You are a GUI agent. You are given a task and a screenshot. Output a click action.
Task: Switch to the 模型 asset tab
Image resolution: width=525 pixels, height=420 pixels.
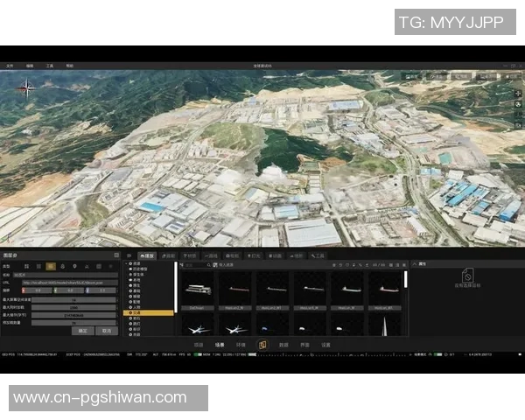click(x=147, y=255)
